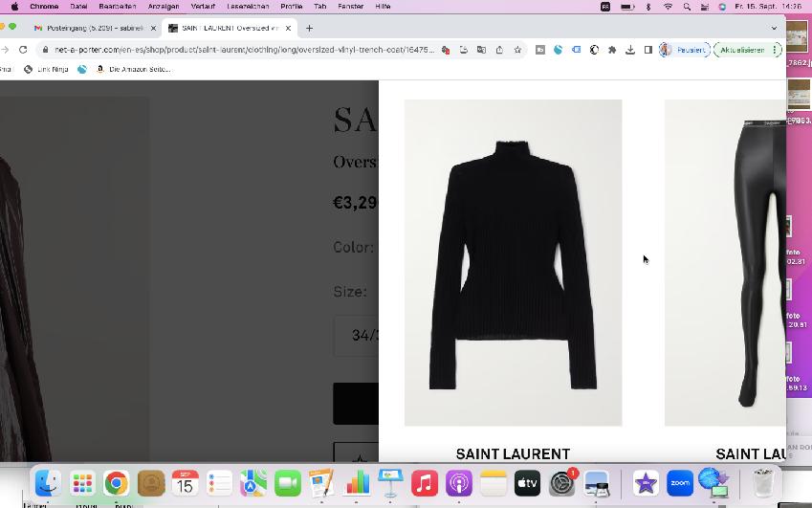Open the Datei menu
812x508 pixels.
pyautogui.click(x=78, y=6)
